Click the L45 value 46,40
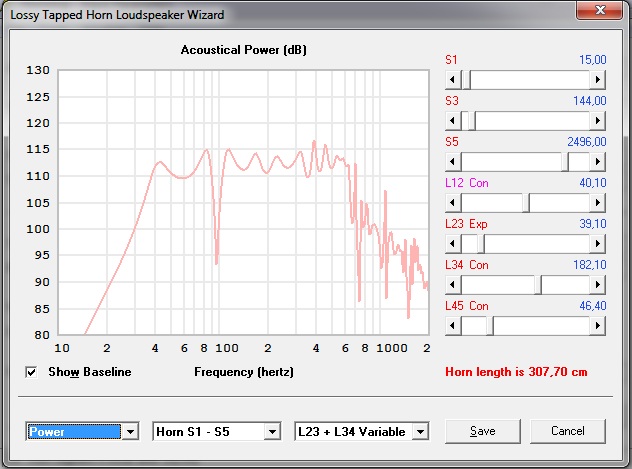Viewport: 632px width, 469px height. pos(592,306)
